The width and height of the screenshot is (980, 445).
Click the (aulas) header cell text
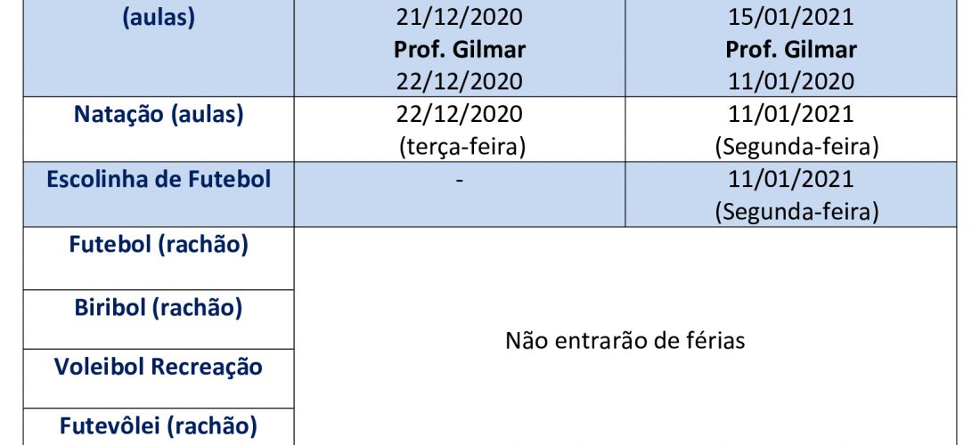tap(159, 18)
